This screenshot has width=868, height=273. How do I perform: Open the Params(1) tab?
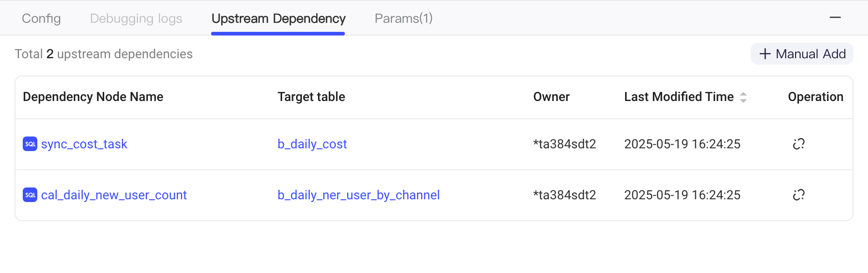[x=404, y=18]
